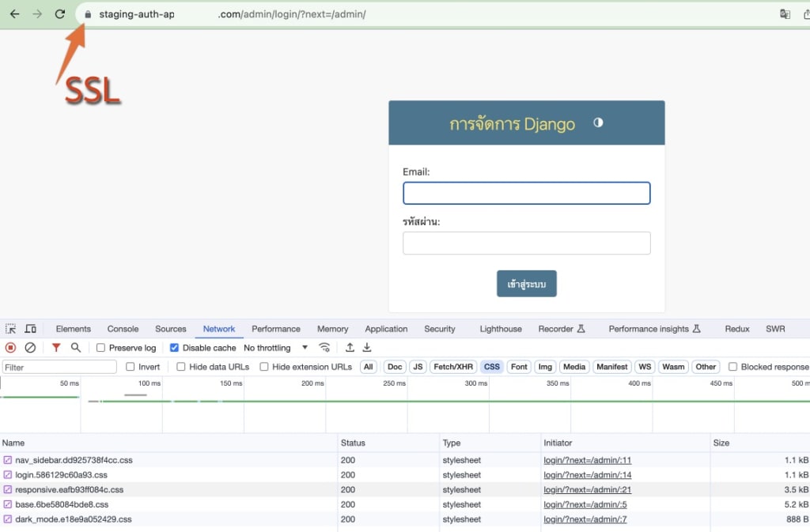The height and width of the screenshot is (532, 810).
Task: Export HAR file with download icon
Action: (x=367, y=348)
